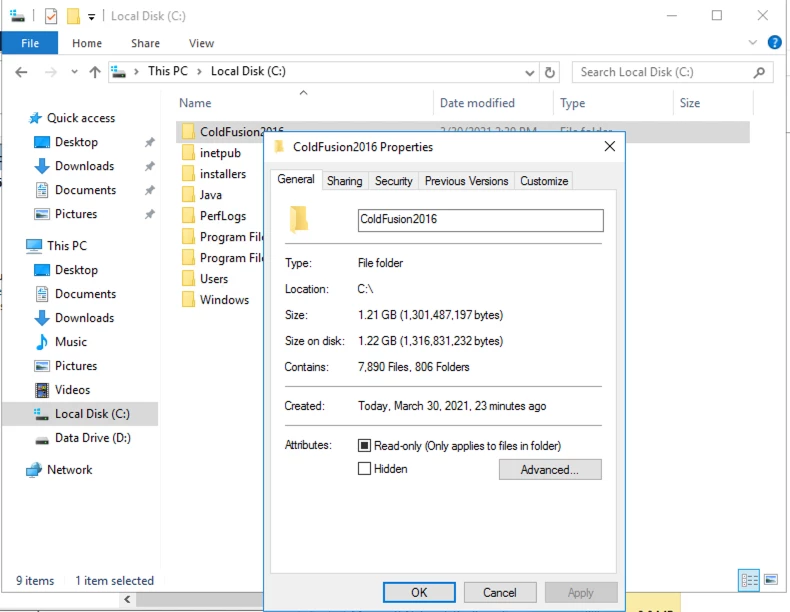Open the recent locations dropdown arrow
The width and height of the screenshot is (790, 612).
pyautogui.click(x=75, y=72)
